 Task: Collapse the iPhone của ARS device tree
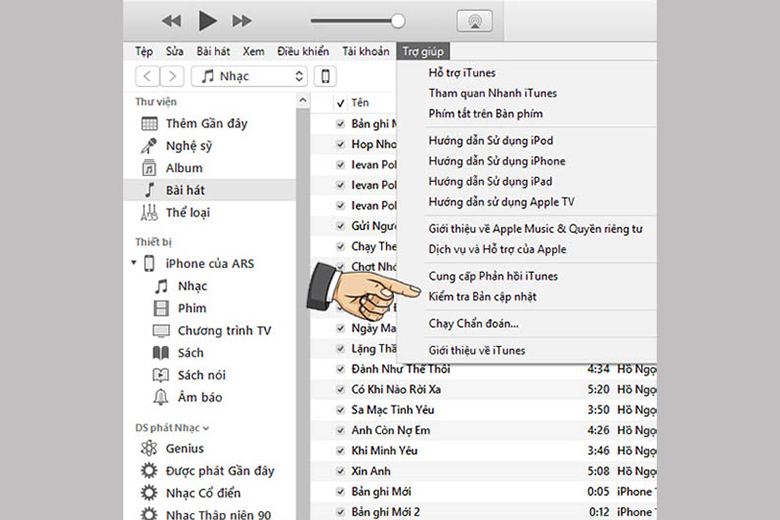pyautogui.click(x=134, y=262)
